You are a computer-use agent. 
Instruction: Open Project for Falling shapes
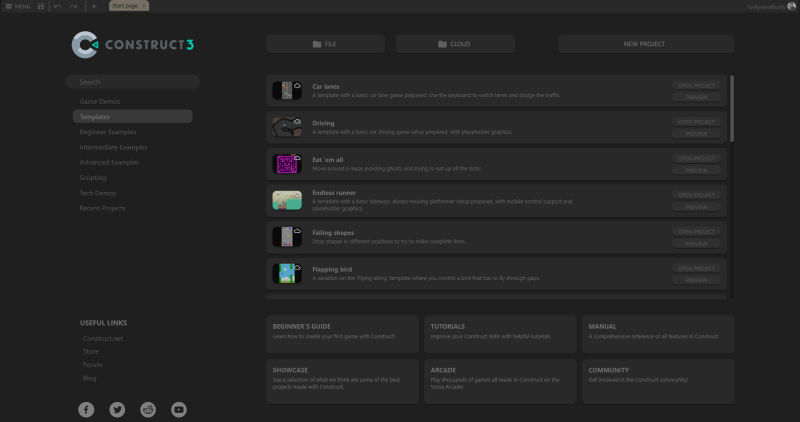(696, 232)
